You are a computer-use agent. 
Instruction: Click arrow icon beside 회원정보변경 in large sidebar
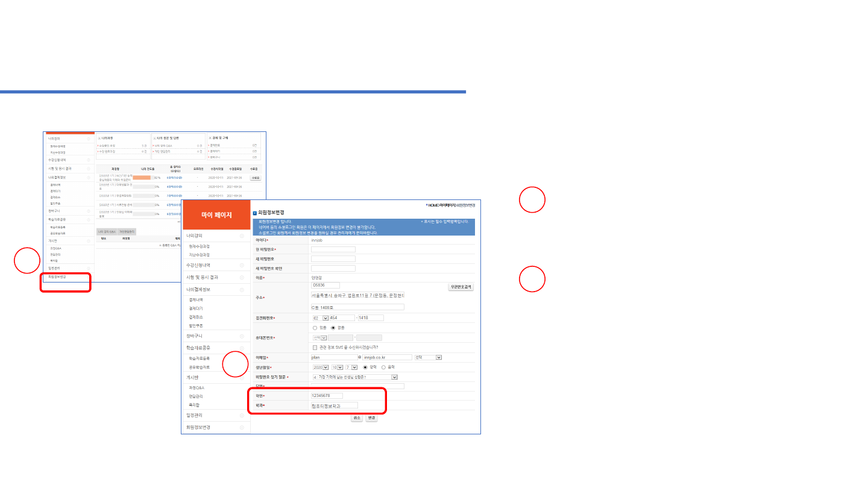click(242, 427)
